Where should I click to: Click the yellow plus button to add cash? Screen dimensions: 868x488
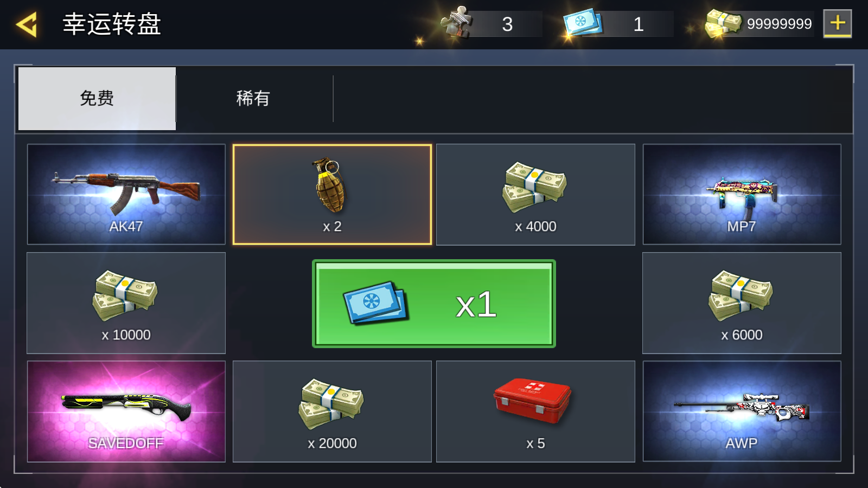coord(838,23)
